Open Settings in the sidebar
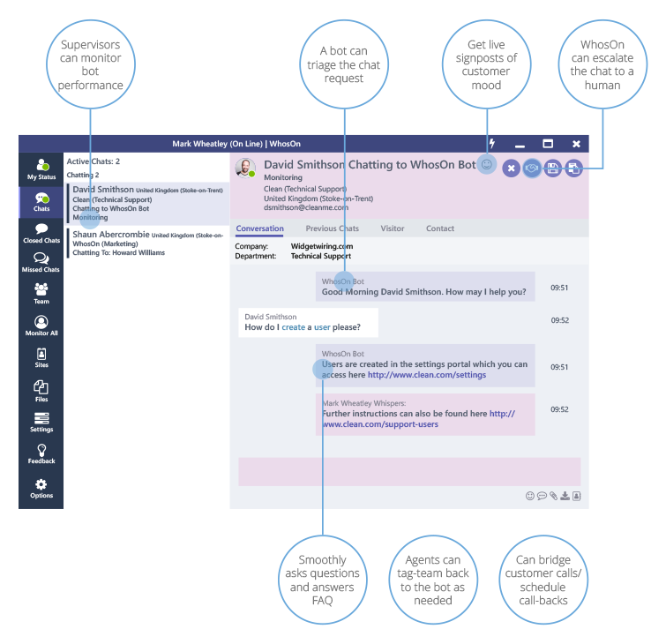666x644 pixels. click(x=41, y=422)
